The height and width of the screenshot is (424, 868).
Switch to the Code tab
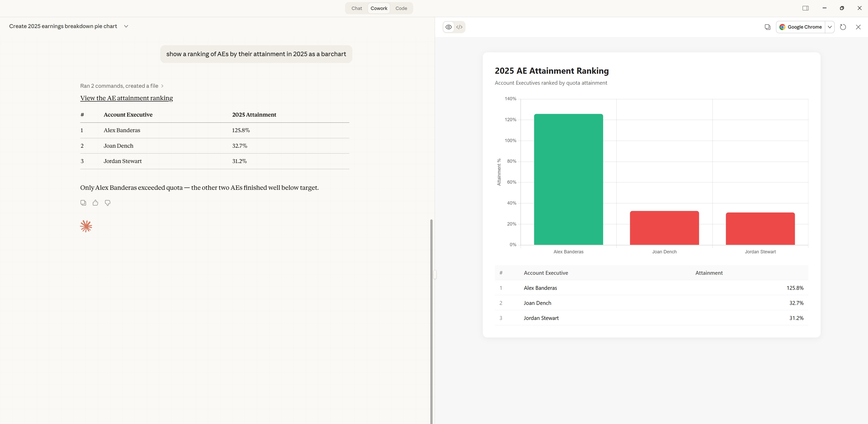tap(401, 8)
